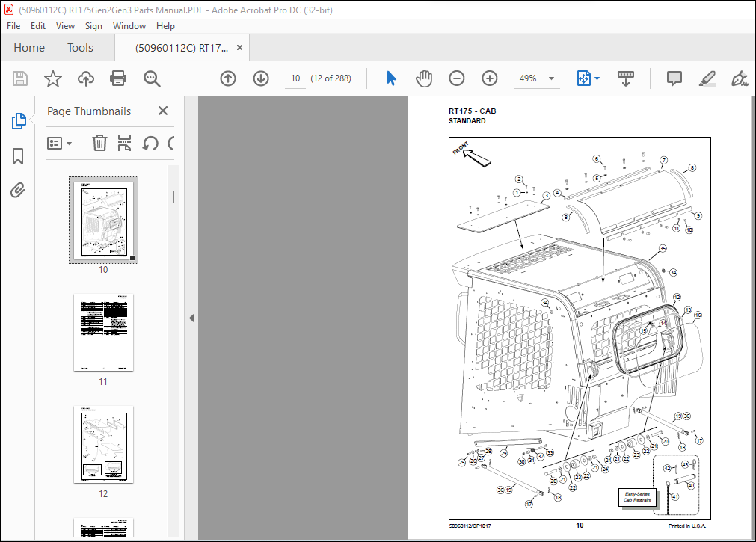Click the 'Early-Series Cab Restraint' label box
Viewport: 756px width, 542px height.
pyautogui.click(x=637, y=497)
